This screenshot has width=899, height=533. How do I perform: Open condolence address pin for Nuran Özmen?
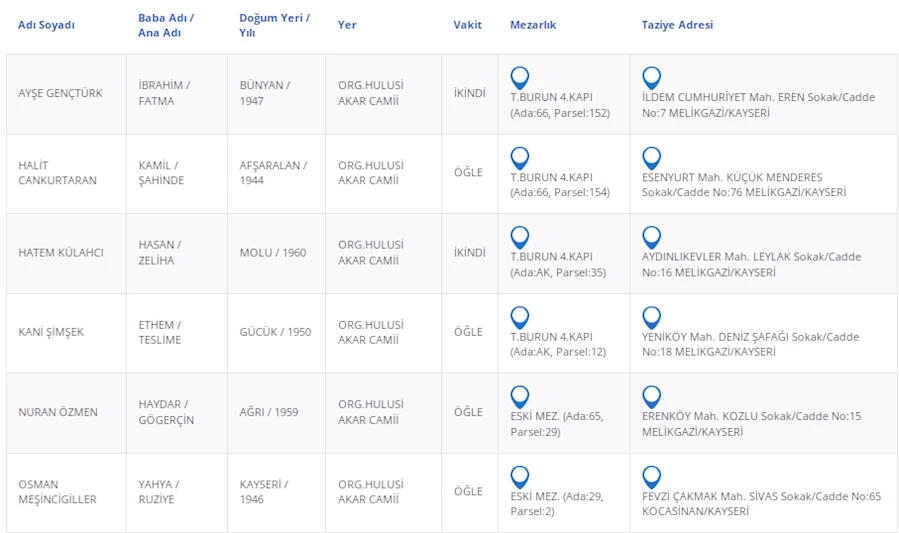click(x=651, y=397)
